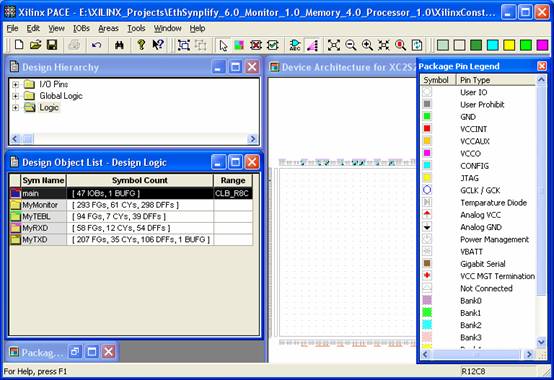This screenshot has height=380, width=554.
Task: Open the Areas menu
Action: (108, 28)
